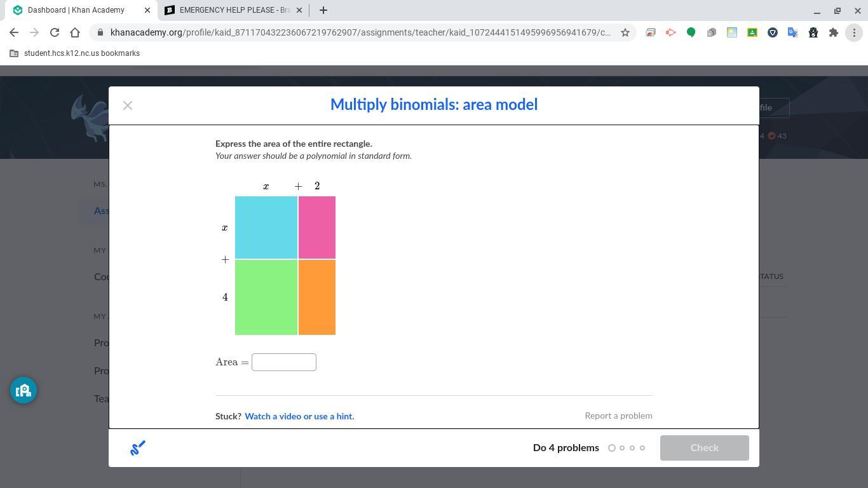Go back to previous page
Image resolution: width=868 pixels, height=488 pixels.
(14, 32)
